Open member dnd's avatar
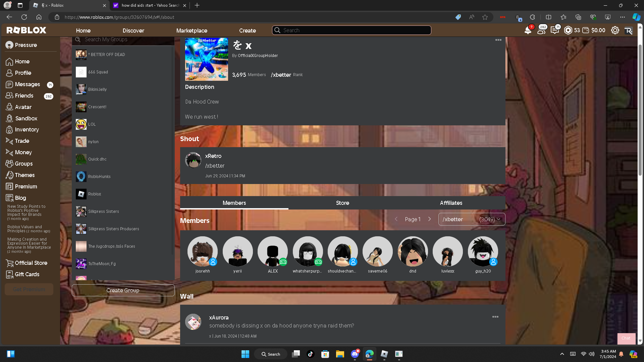 (413, 251)
